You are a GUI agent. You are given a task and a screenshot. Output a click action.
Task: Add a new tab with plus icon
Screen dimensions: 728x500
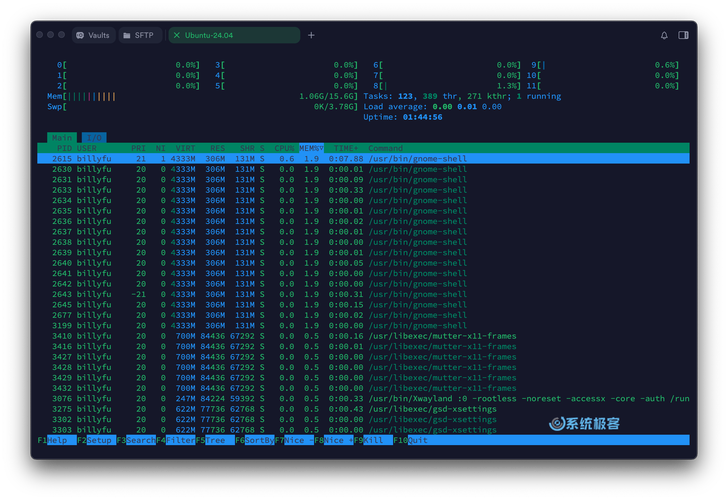(x=311, y=35)
